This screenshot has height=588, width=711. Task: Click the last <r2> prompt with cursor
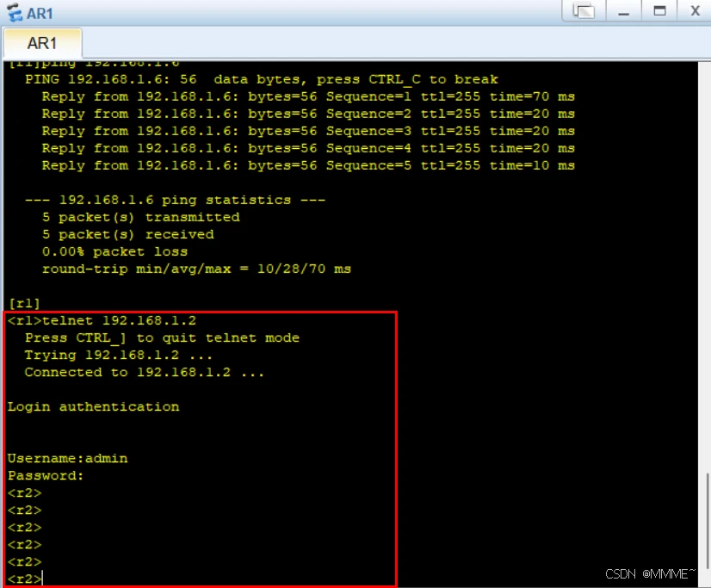point(25,579)
